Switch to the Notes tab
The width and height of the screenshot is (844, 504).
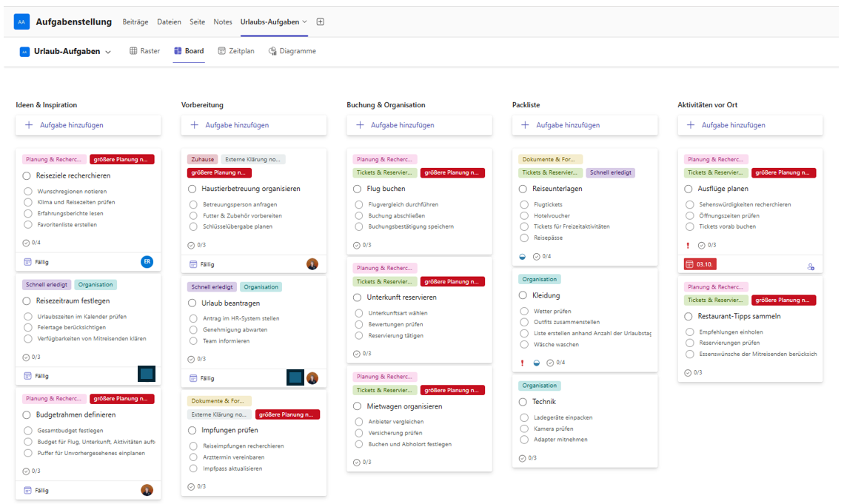222,22
